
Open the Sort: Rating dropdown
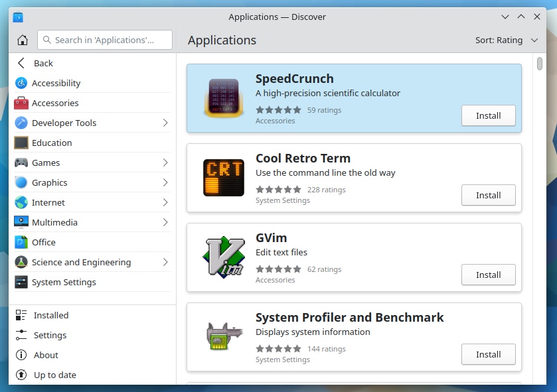pyautogui.click(x=507, y=40)
